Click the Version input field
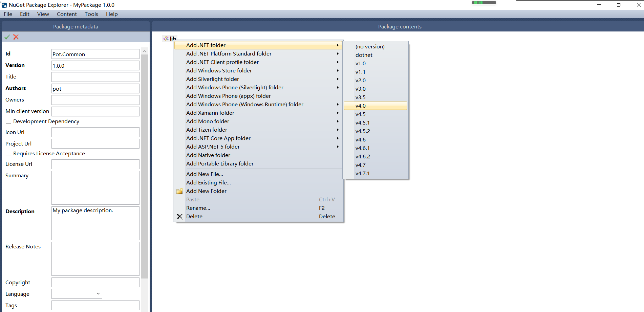Image resolution: width=644 pixels, height=312 pixels. coord(95,66)
